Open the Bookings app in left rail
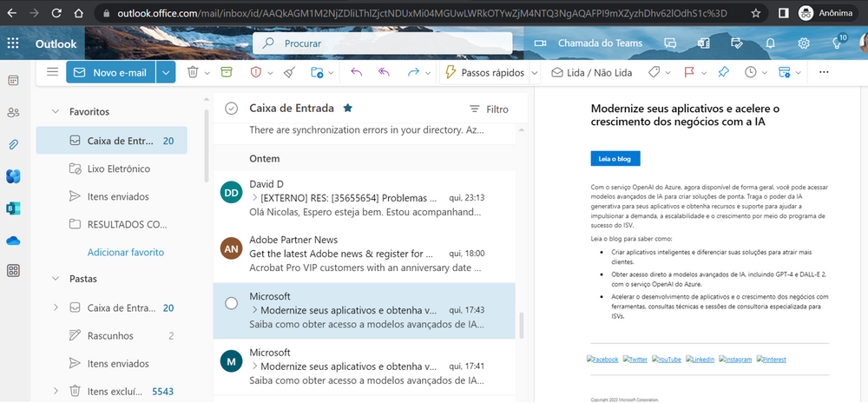The image size is (868, 403). (13, 208)
